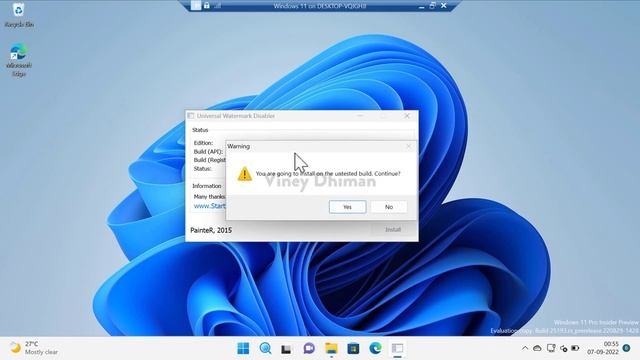Open Microsoft Edge from the taskbar
640x360 pixels.
(375, 348)
